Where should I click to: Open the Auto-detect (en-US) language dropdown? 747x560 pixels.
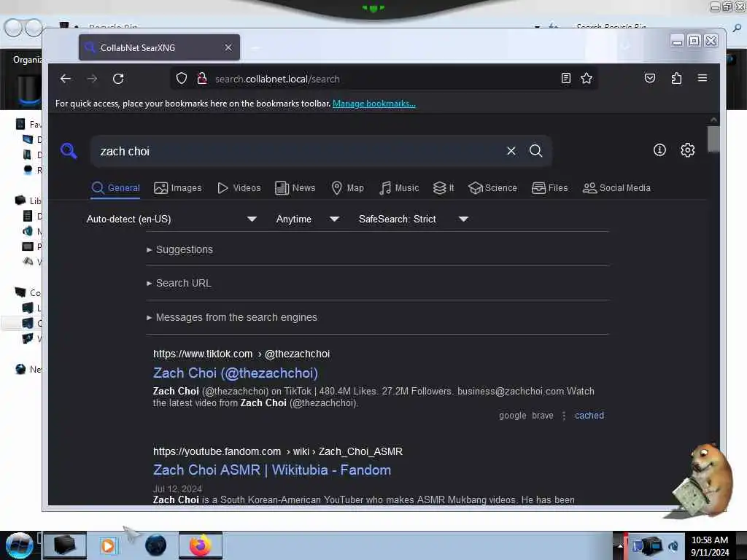[x=171, y=219]
